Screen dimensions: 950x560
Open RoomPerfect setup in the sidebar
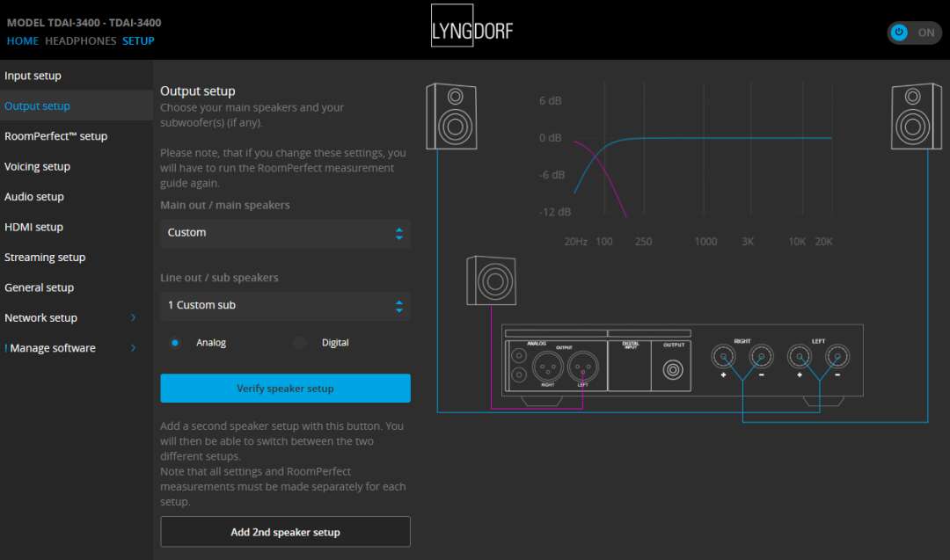pyautogui.click(x=55, y=136)
